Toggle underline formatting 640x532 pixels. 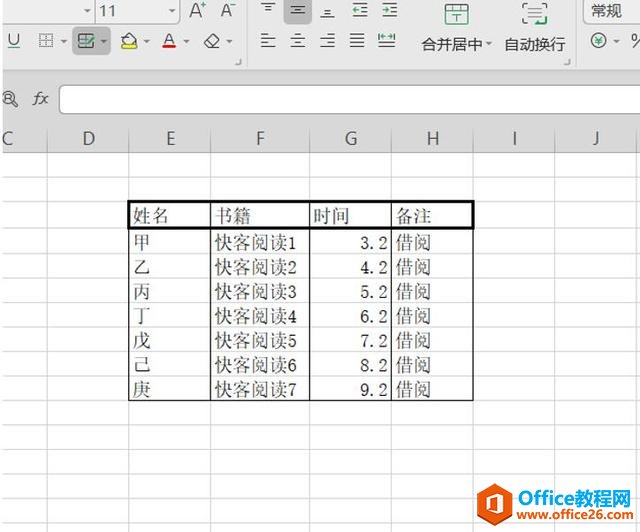pyautogui.click(x=14, y=40)
